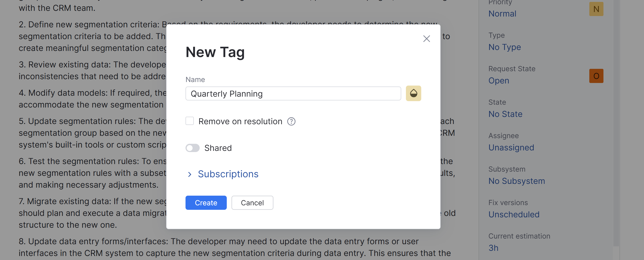Set Fix versions from Unscheduled

(514, 215)
